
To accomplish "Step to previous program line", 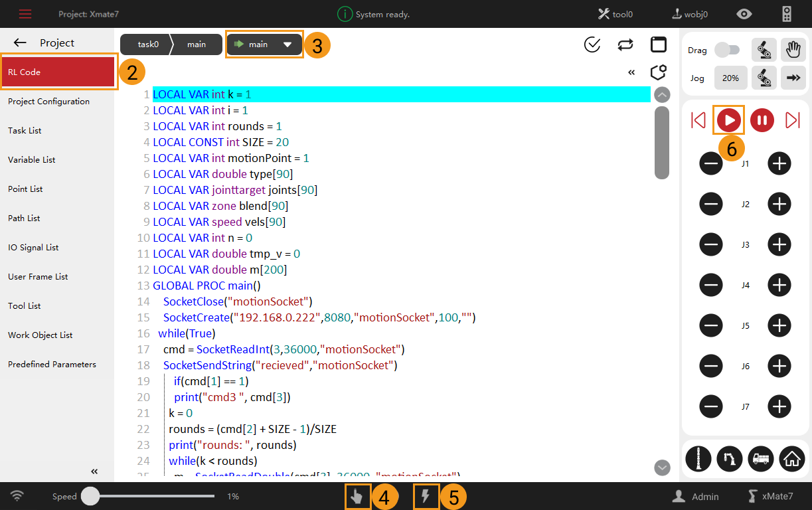I will [x=698, y=120].
